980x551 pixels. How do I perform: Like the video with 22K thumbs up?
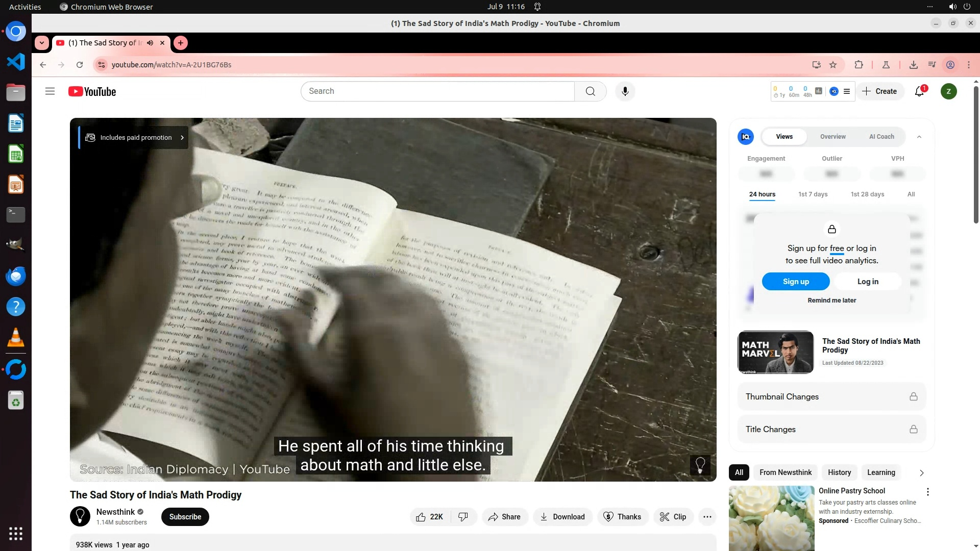tap(429, 517)
